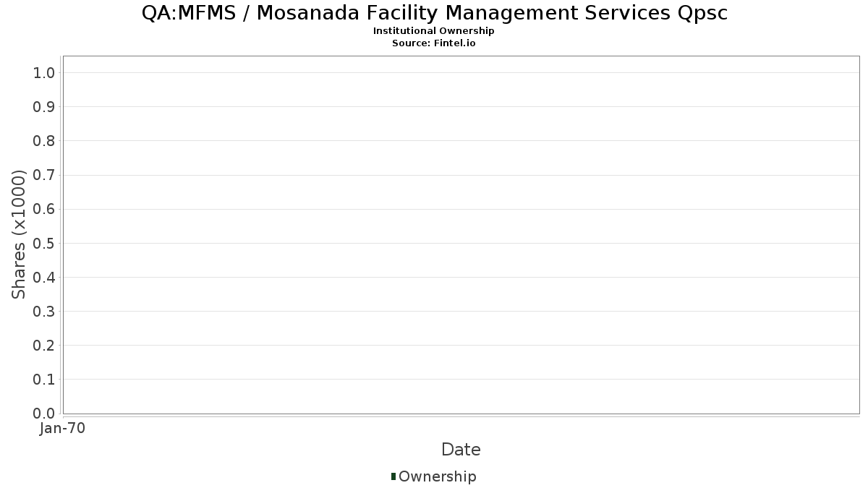Click the Date x-axis title
Viewport: 868px width, 488px height.
click(x=461, y=450)
